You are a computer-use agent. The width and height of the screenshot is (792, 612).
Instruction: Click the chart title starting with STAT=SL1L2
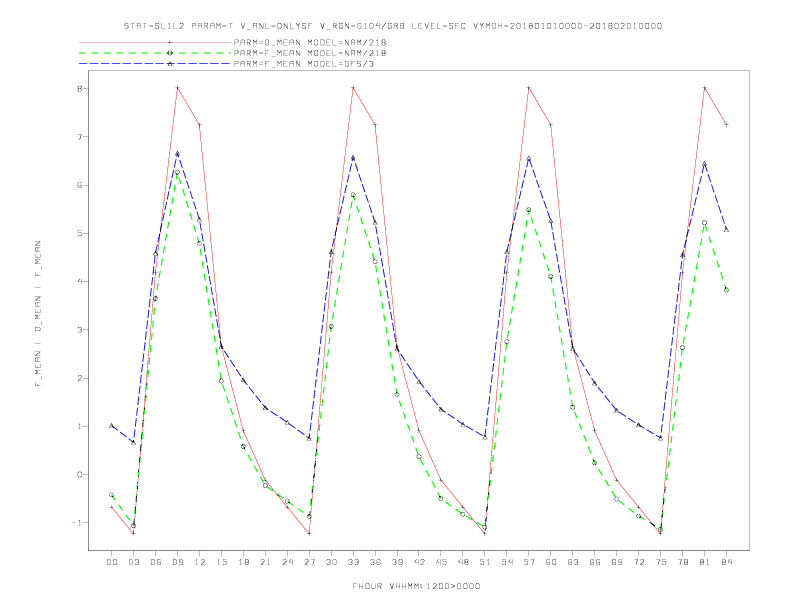coord(393,26)
